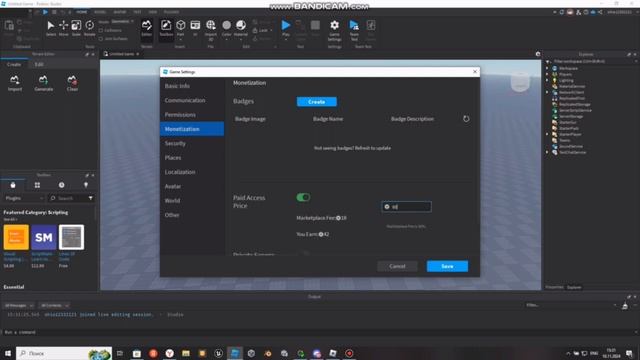Expand the Workspace node in Explorer

(x=547, y=68)
